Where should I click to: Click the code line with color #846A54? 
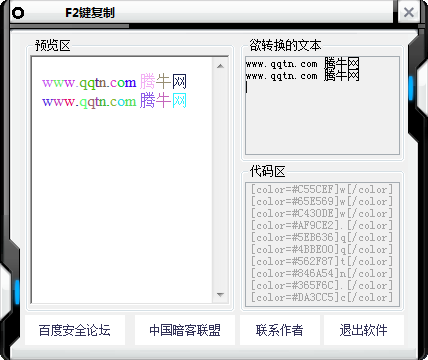tap(322, 273)
